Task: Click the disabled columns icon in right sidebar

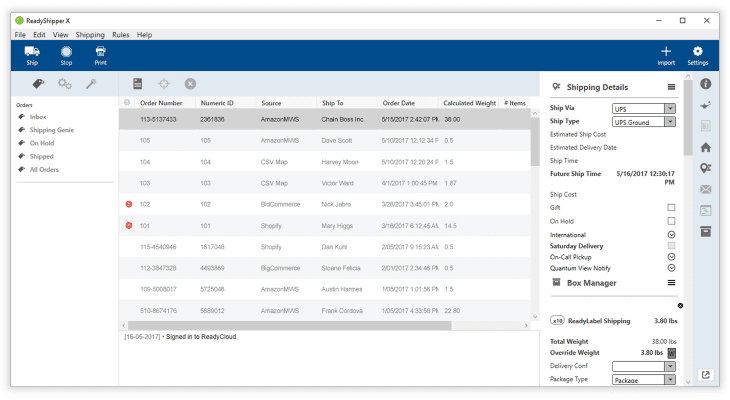Action: pos(706,126)
